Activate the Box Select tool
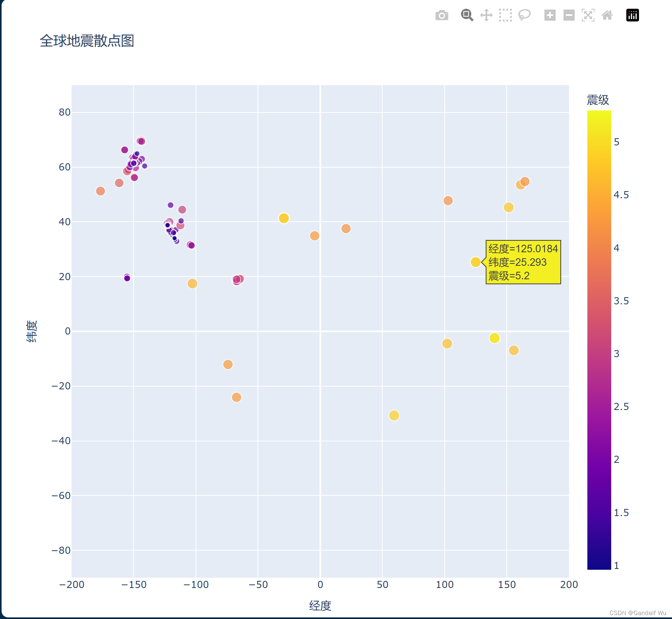Image resolution: width=672 pixels, height=619 pixels. point(505,15)
